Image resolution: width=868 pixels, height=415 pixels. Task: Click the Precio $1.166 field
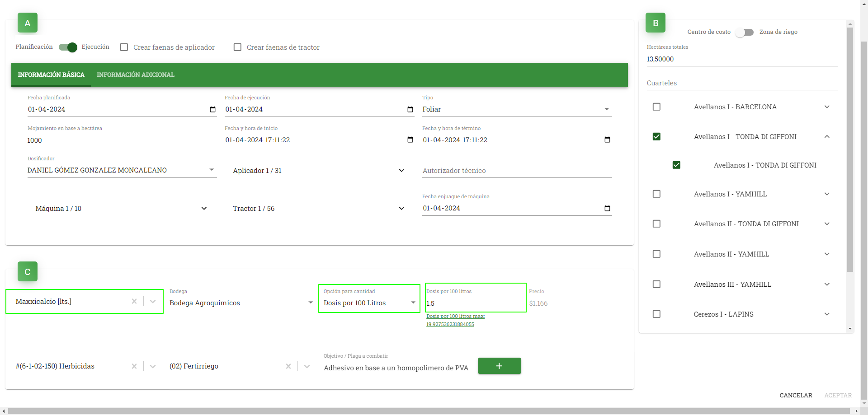point(550,303)
